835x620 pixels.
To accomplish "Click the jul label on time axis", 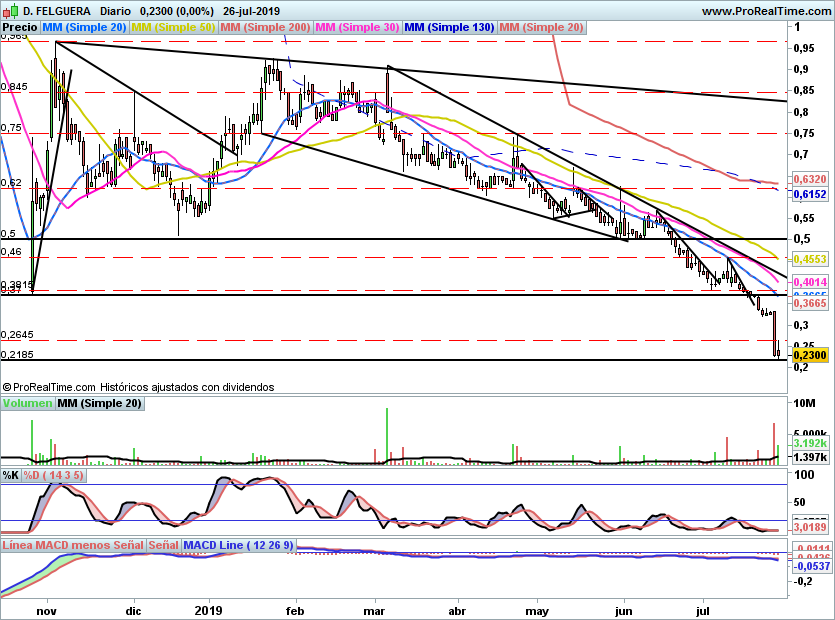I will coord(703,611).
